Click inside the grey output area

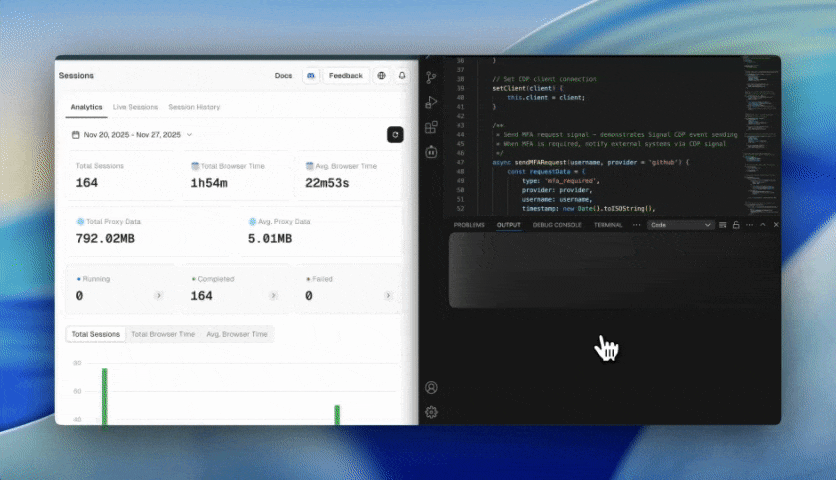coord(612,270)
